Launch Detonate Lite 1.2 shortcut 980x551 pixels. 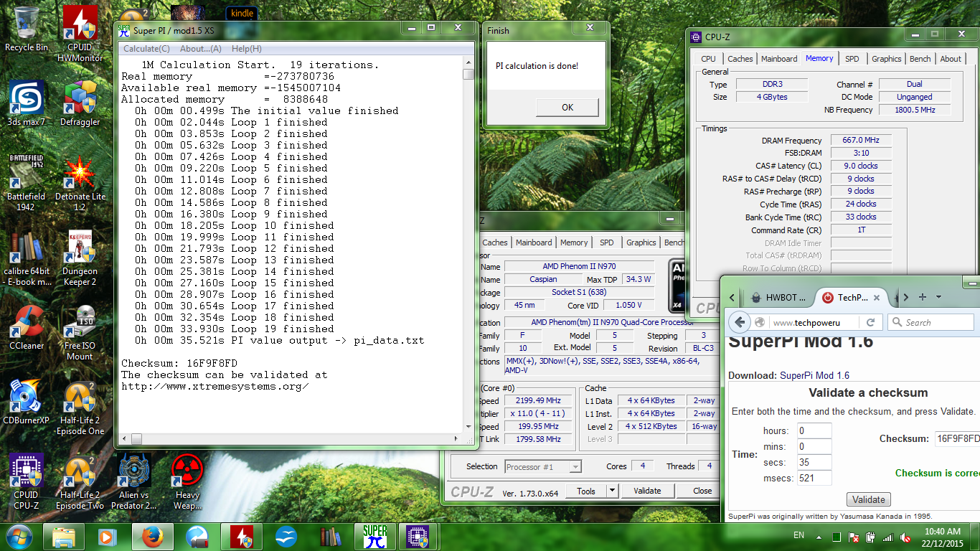(x=80, y=182)
